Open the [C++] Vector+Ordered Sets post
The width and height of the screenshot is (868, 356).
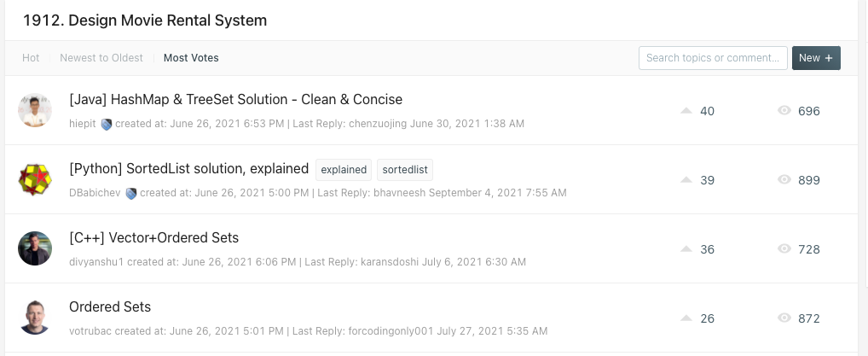pyautogui.click(x=153, y=238)
